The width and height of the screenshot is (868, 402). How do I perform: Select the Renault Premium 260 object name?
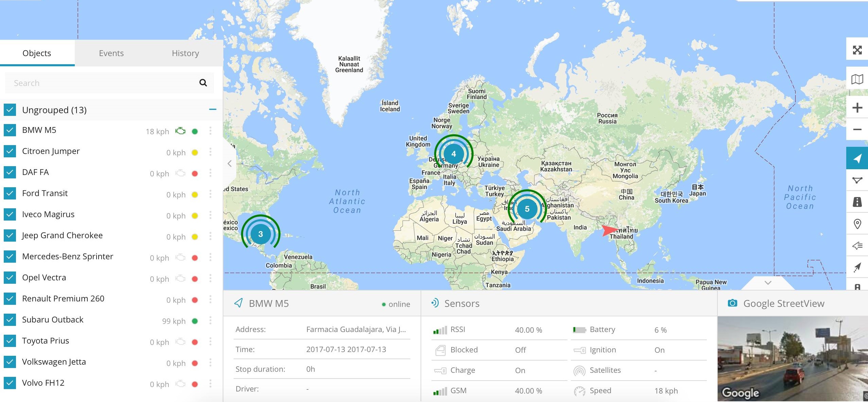[x=63, y=298]
